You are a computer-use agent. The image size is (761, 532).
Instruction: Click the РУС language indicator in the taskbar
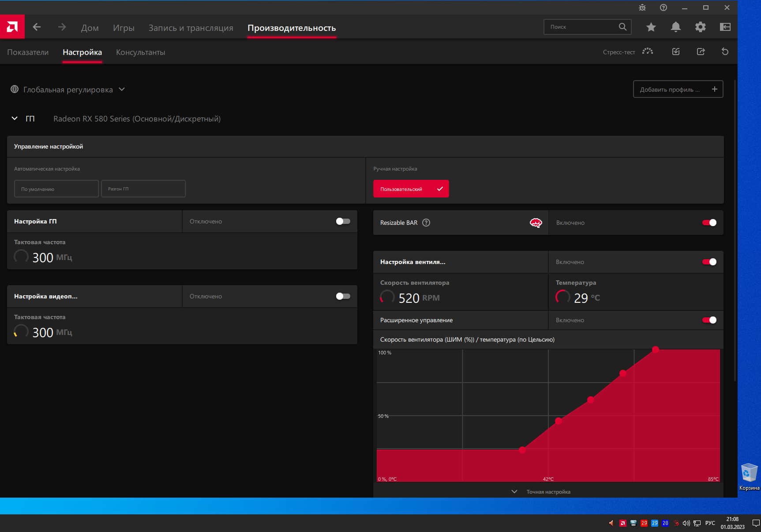(x=710, y=523)
